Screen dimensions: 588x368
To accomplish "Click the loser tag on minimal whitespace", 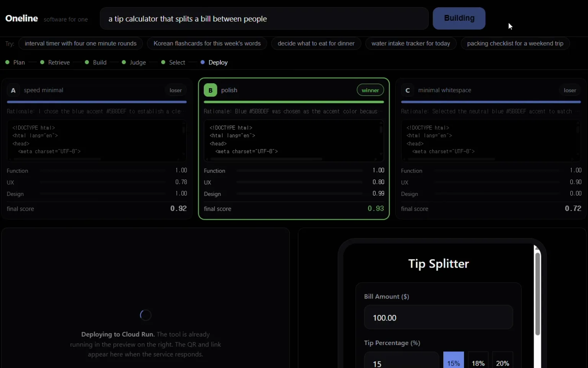I will click(570, 90).
